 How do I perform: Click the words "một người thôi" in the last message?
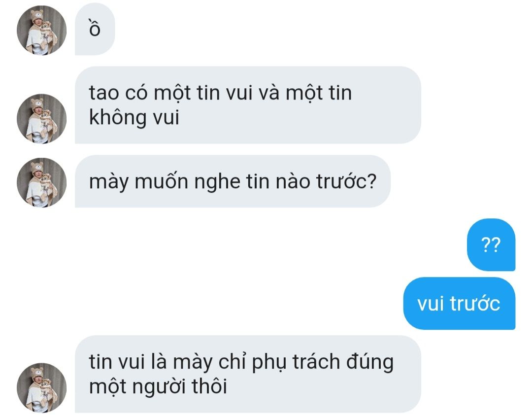158,386
